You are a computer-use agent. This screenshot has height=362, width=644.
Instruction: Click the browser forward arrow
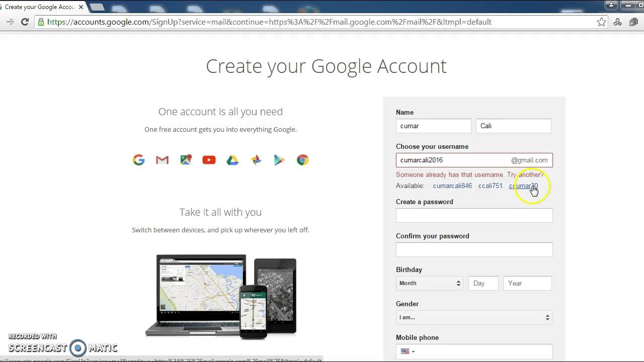click(10, 22)
